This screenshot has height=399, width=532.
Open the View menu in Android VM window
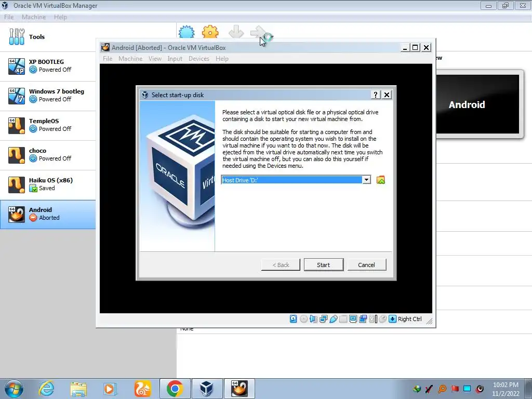click(x=155, y=58)
